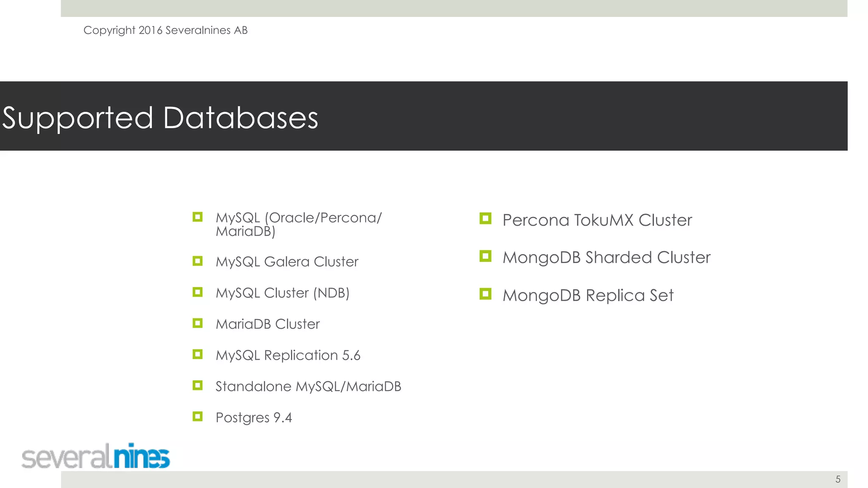This screenshot has height=488, width=868.
Task: Click green bullet beside MongoDB Replica Set
Action: coord(485,294)
